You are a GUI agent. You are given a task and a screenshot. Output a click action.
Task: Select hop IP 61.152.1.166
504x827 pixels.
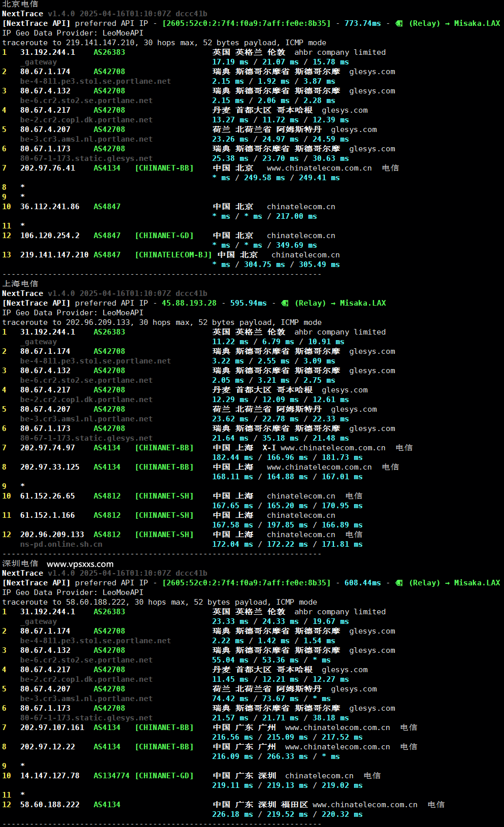point(48,515)
